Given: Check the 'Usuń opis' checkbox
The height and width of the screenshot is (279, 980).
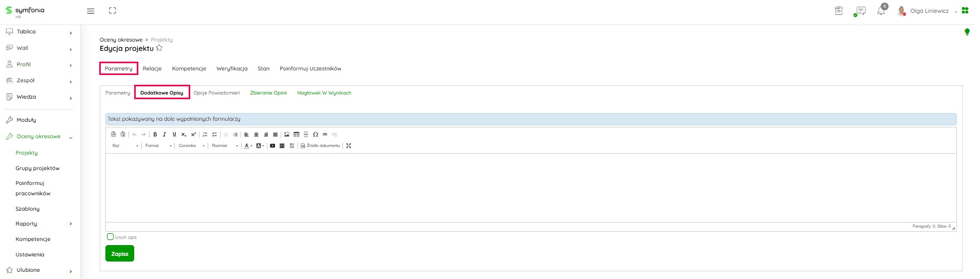Looking at the screenshot, I should pyautogui.click(x=110, y=237).
